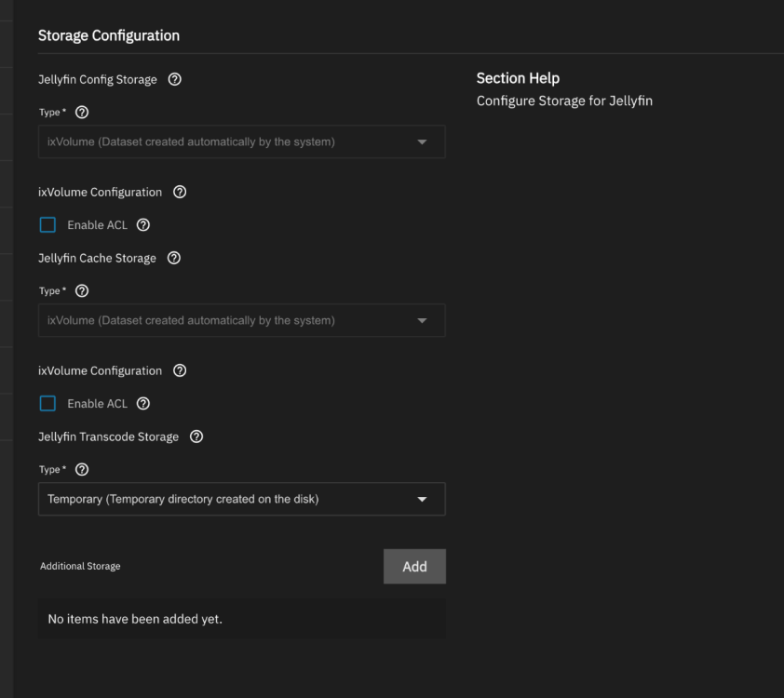Click Enable ACL help icon for Cache Storage

tap(143, 404)
